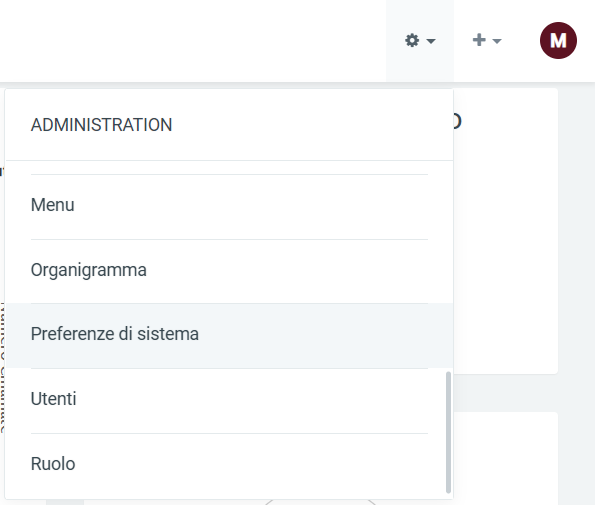Expand the arrow beside the gear icon
Screen dimensions: 595x505
coord(431,41)
